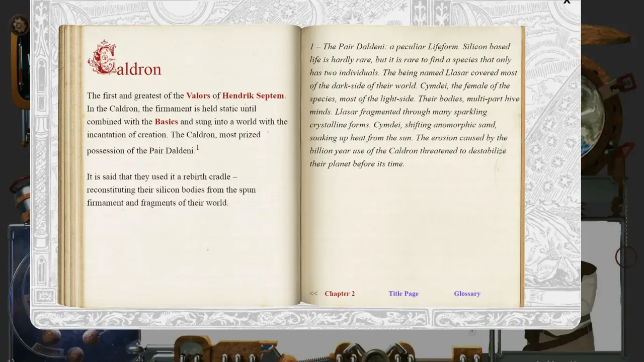Click the Pair Daldeni footnote paragraph

click(414, 105)
